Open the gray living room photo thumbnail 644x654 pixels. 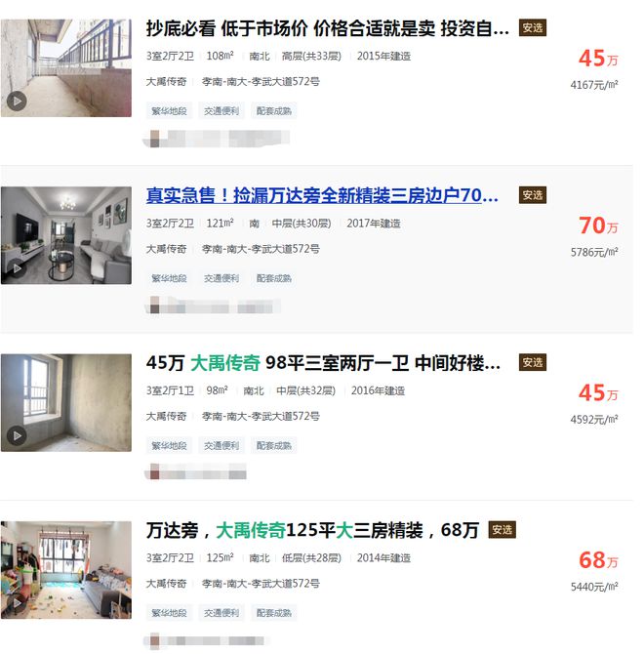click(66, 235)
